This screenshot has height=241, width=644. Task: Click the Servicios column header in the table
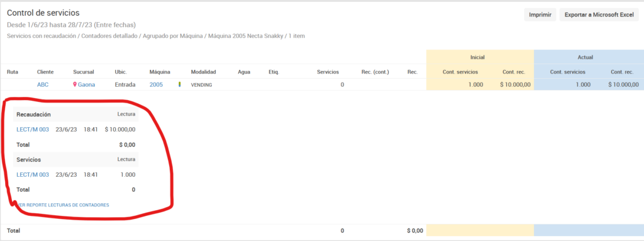[x=328, y=72]
